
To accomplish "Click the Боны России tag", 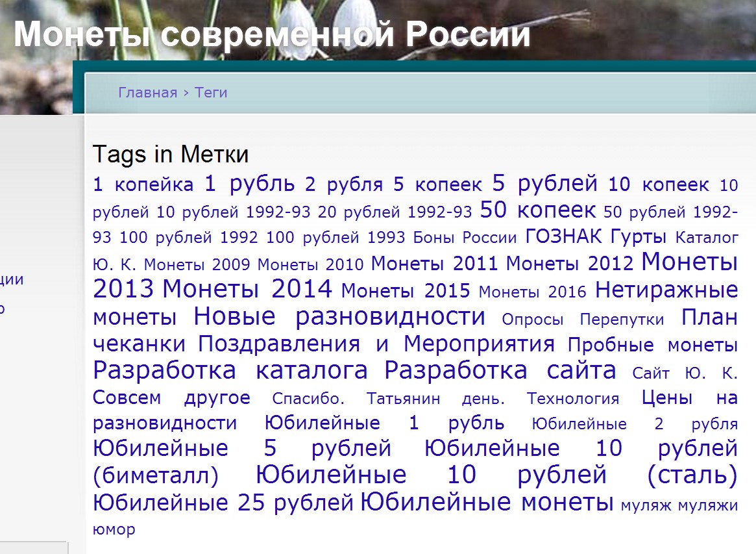I will [x=465, y=238].
